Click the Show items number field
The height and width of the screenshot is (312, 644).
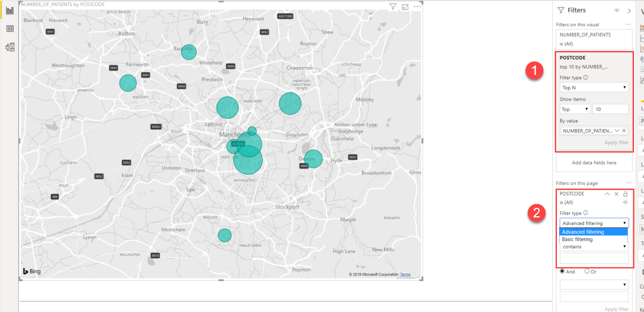(610, 109)
